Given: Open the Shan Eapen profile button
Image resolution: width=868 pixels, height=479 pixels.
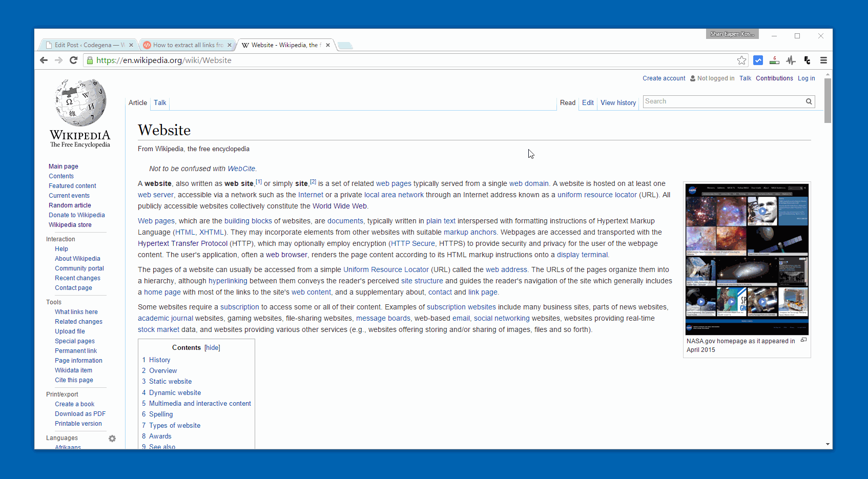Looking at the screenshot, I should tap(732, 34).
